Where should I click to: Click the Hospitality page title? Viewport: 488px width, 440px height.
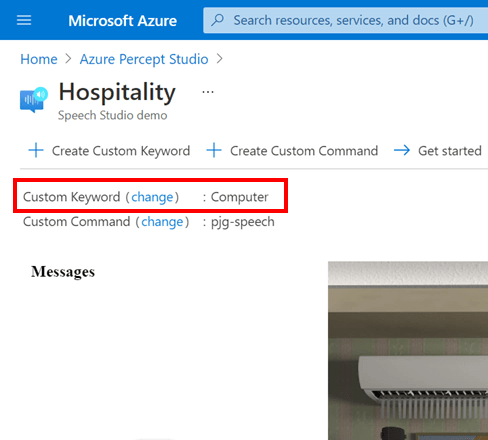[117, 92]
